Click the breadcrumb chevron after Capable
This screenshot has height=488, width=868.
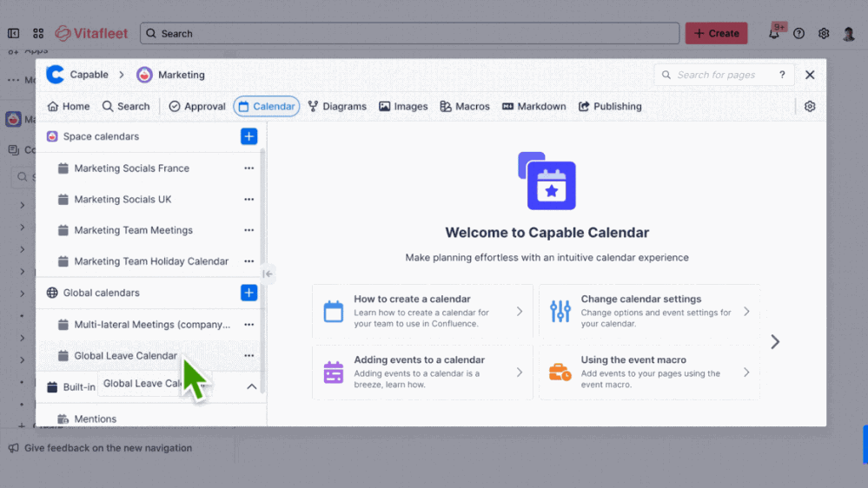[x=122, y=75]
